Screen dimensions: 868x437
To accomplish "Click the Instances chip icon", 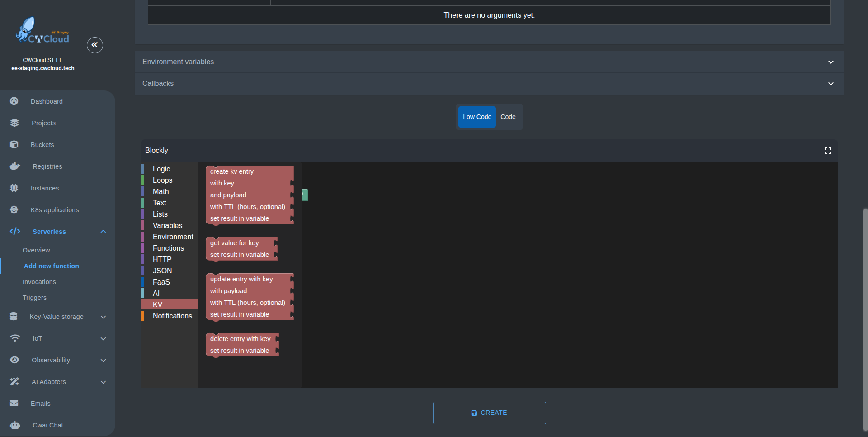I will tap(14, 188).
